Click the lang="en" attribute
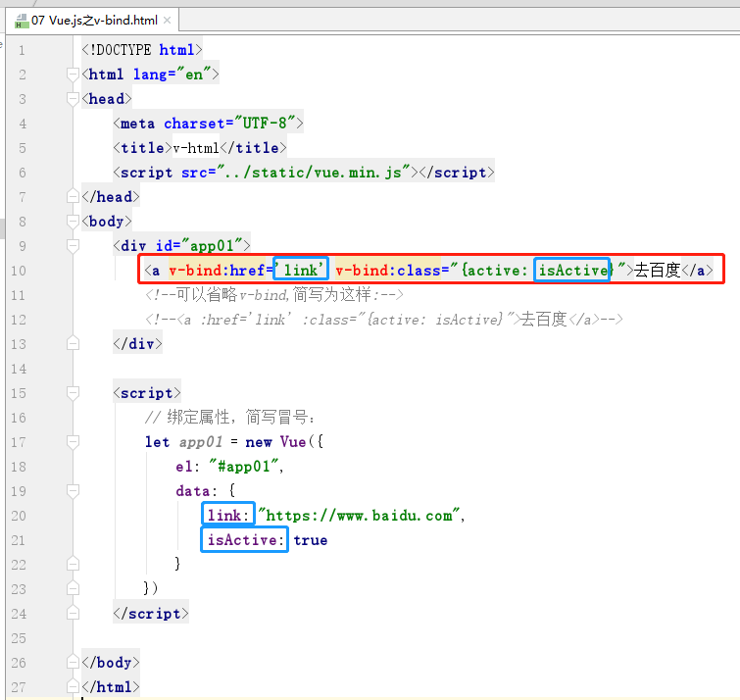This screenshot has height=700, width=740. pyautogui.click(x=172, y=75)
